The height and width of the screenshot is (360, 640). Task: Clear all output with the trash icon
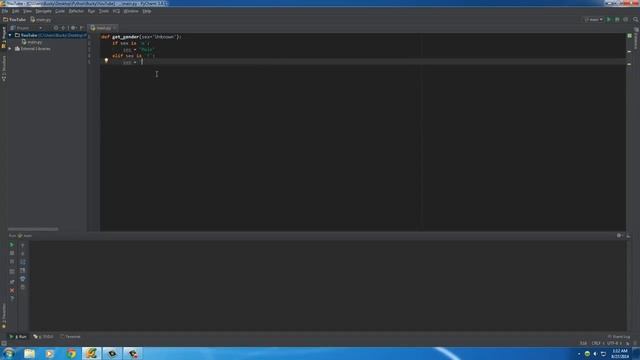[x=22, y=287]
